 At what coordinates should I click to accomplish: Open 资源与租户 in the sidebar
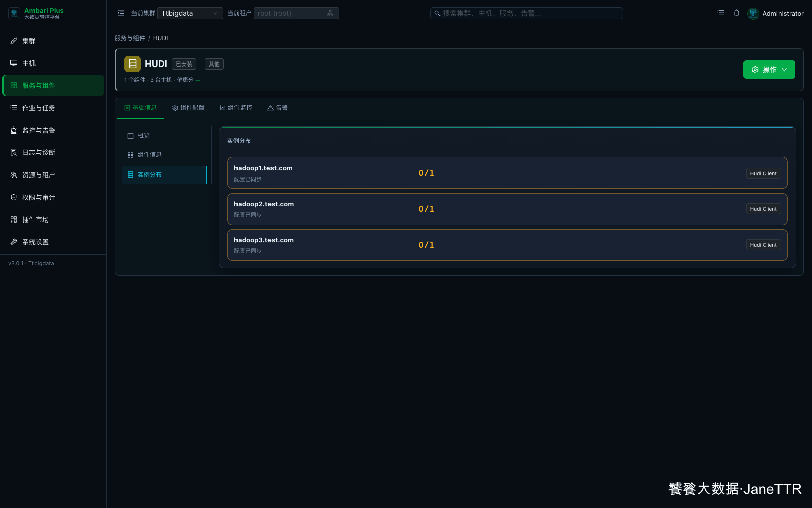[x=53, y=175]
